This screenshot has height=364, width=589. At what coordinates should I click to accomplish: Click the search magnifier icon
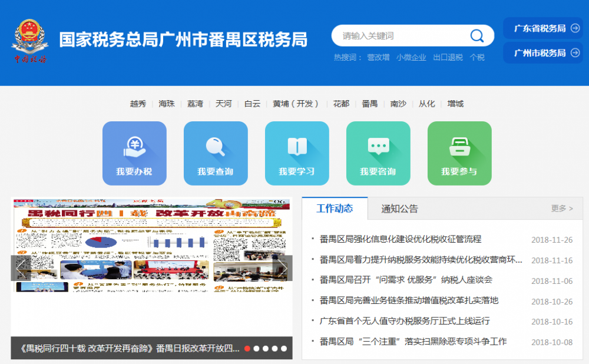[x=477, y=35]
